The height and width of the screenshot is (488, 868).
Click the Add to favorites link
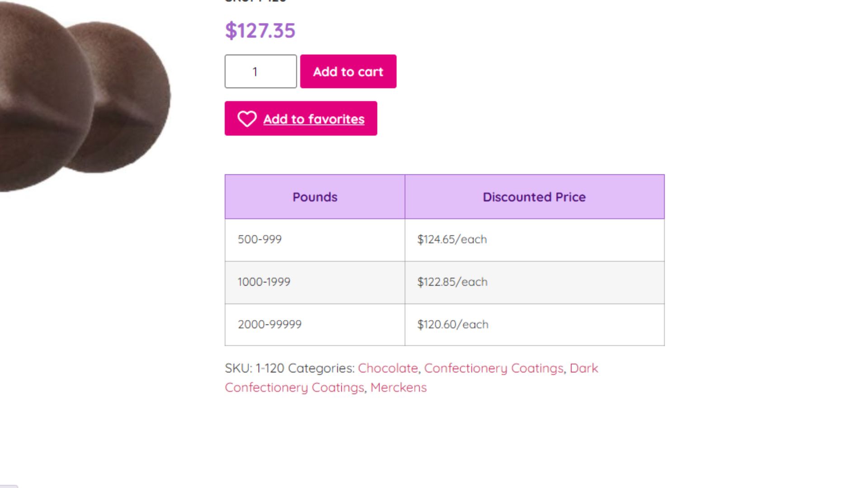click(314, 119)
